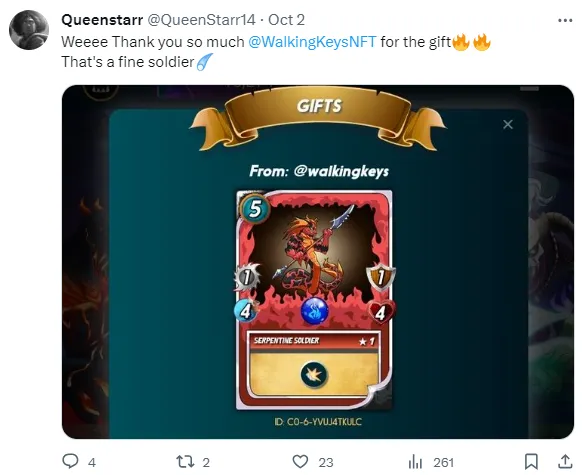Click the card ID text C0-6-YVUJ4TKULC
586x475 pixels.
[x=318, y=422]
